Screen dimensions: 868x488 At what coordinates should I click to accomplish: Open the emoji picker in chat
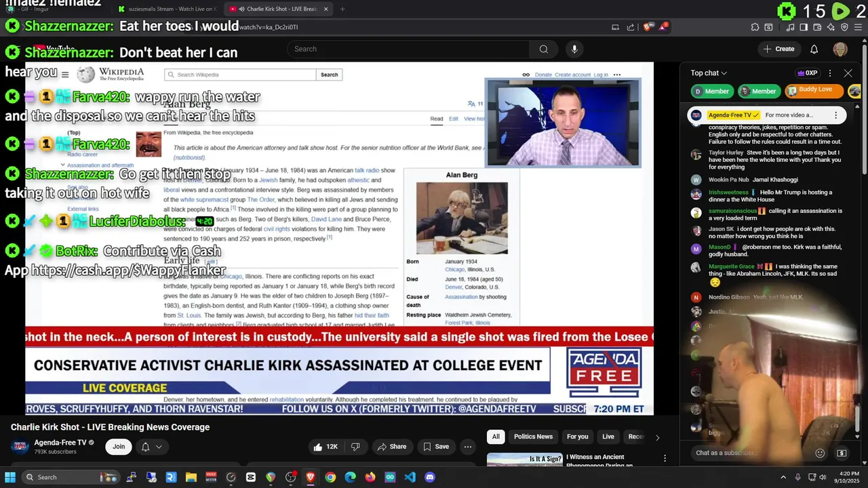click(820, 453)
